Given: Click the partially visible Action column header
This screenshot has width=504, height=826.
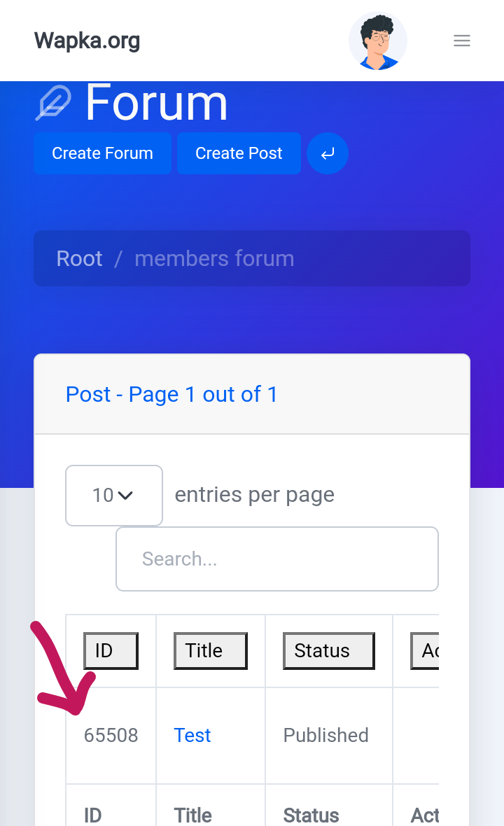Looking at the screenshot, I should [425, 651].
